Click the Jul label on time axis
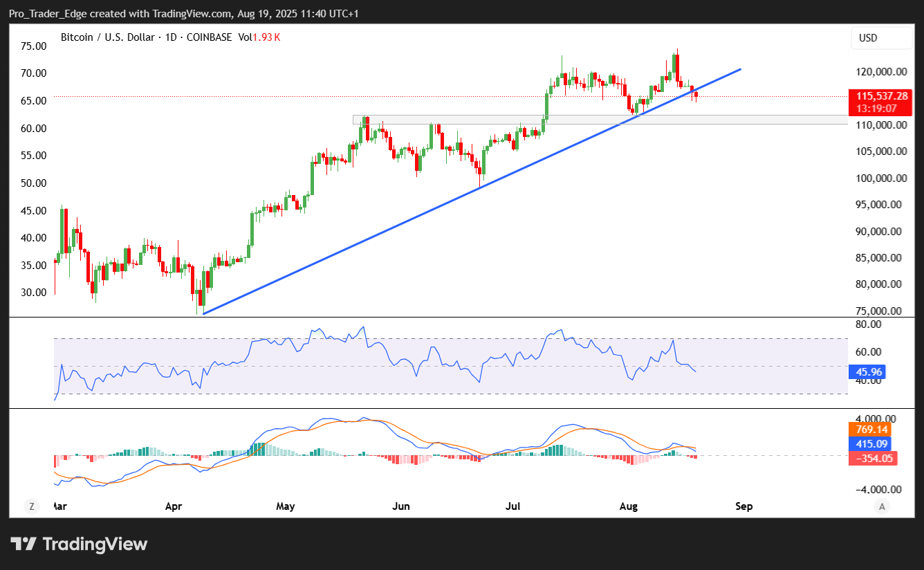This screenshot has width=924, height=570. point(512,506)
